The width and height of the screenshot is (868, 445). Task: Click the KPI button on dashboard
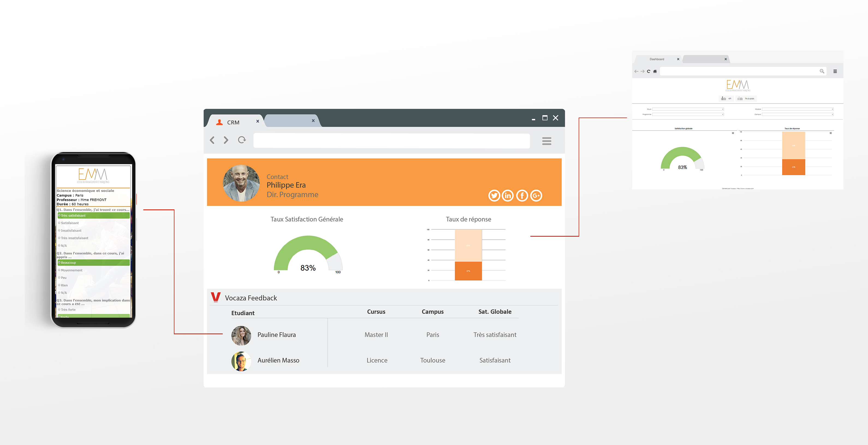727,99
